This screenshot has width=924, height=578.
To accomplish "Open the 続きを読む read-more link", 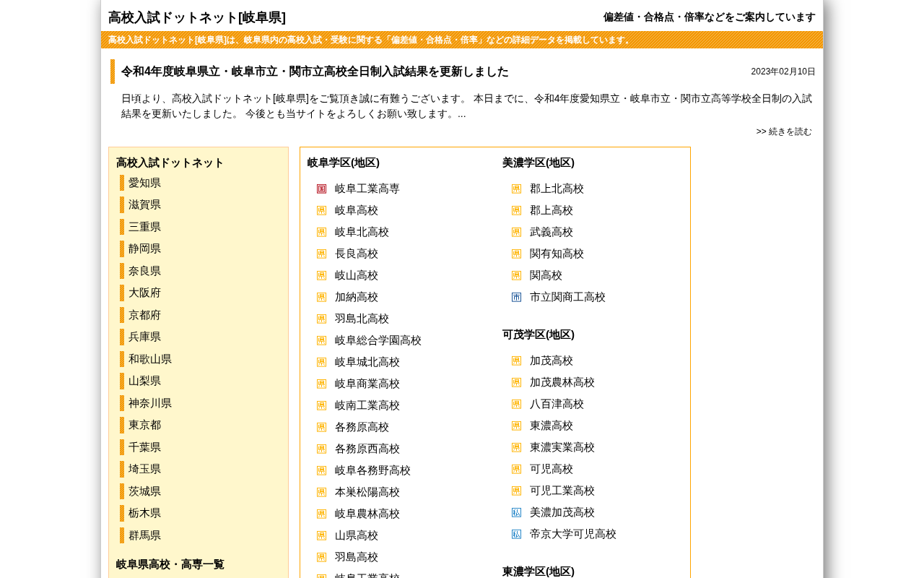I will [790, 131].
